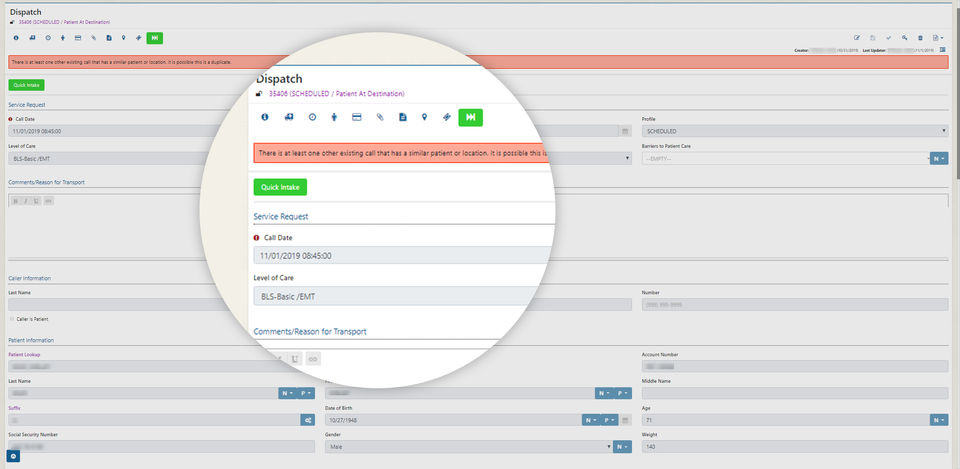
Task: Click the small clock icon in the unmagnified toolbar
Action: 48,38
